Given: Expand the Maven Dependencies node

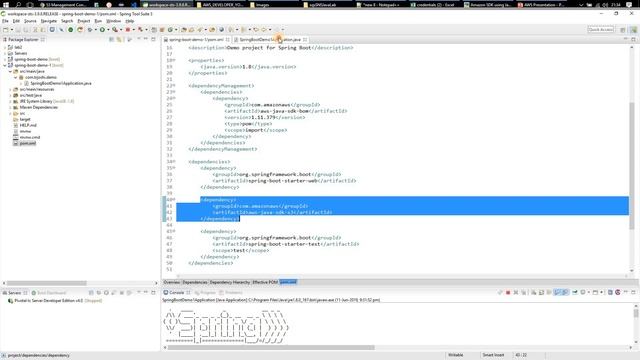Looking at the screenshot, I should 10,107.
